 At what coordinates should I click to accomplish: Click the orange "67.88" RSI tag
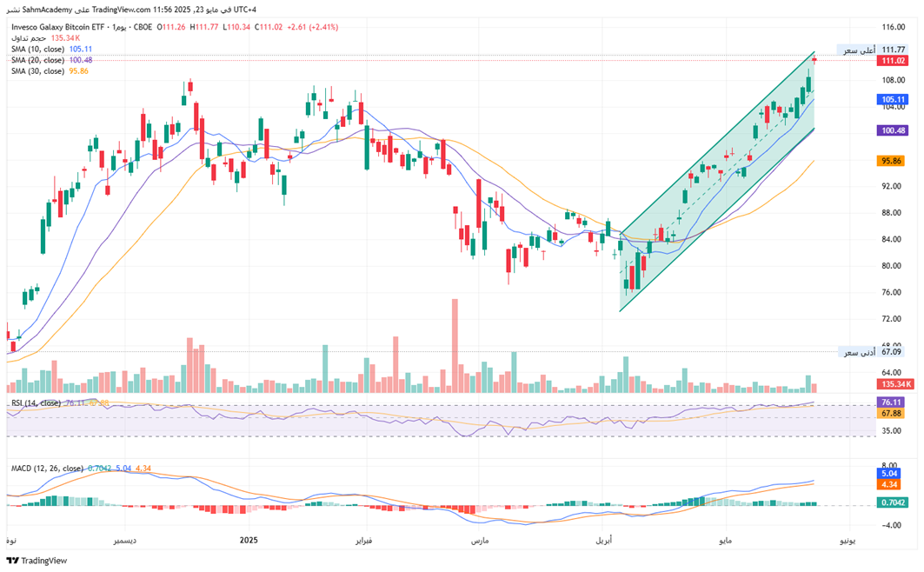891,414
